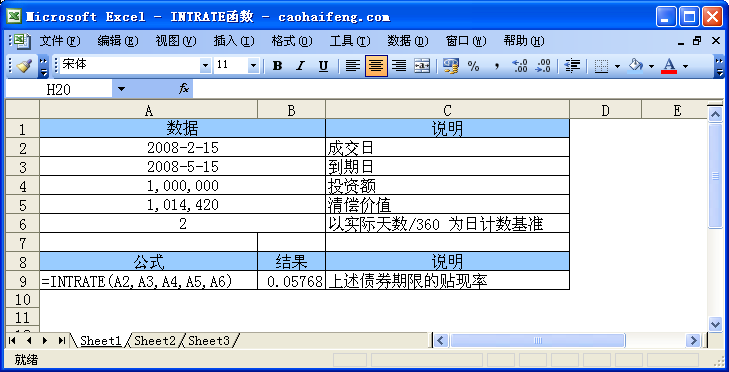Open Fill Color dropdown arrow

[x=651, y=66]
